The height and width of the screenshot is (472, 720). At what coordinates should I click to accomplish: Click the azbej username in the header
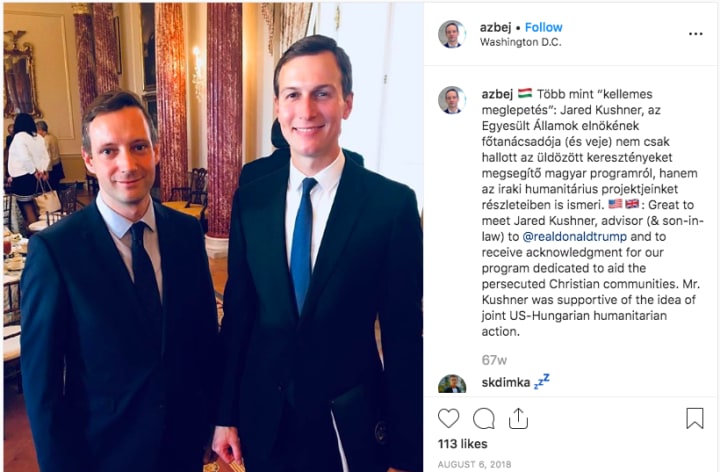(495, 28)
